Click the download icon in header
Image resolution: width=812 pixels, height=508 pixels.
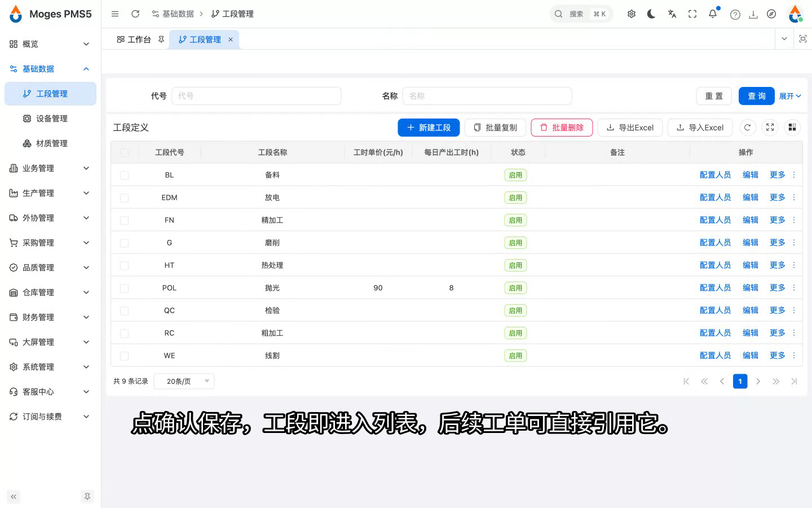[753, 15]
